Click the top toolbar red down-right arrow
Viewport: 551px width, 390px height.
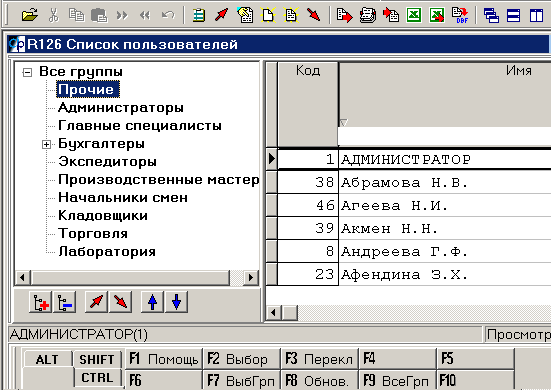313,15
